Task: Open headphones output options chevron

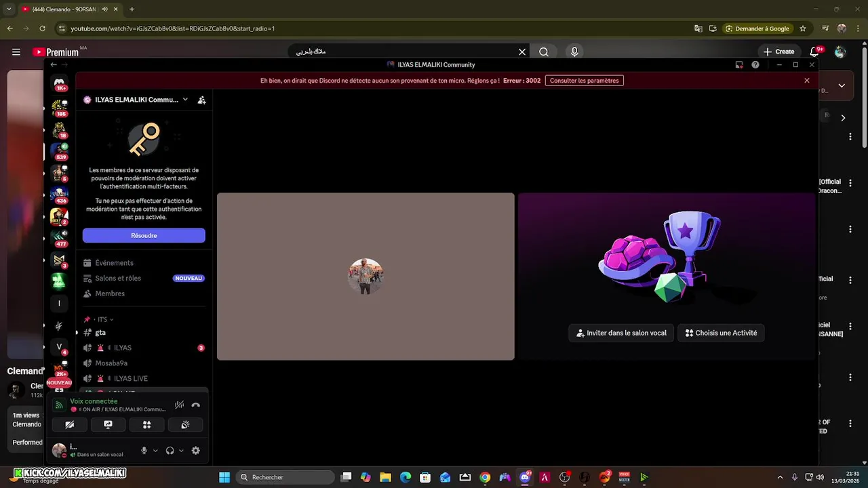Action: pyautogui.click(x=181, y=451)
